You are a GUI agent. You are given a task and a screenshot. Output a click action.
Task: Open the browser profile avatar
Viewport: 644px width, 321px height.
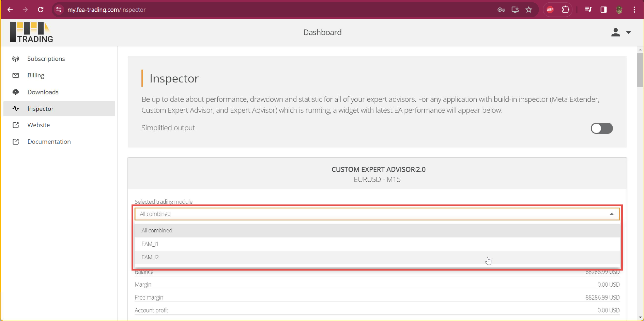pos(619,10)
